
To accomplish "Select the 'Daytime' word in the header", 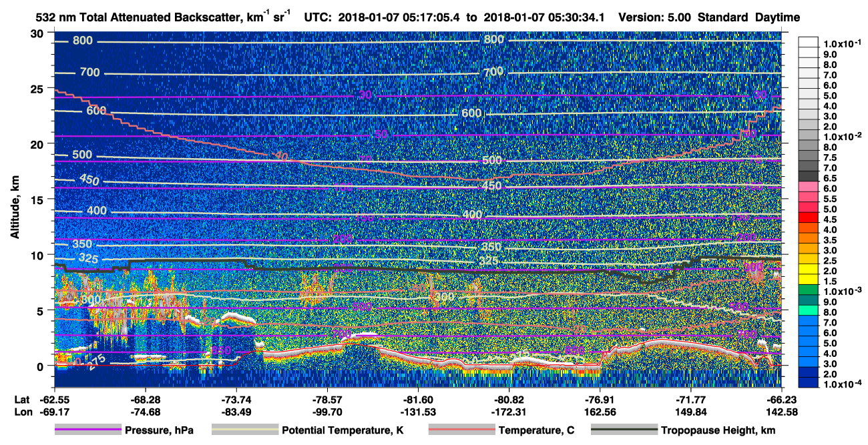I will click(x=777, y=17).
